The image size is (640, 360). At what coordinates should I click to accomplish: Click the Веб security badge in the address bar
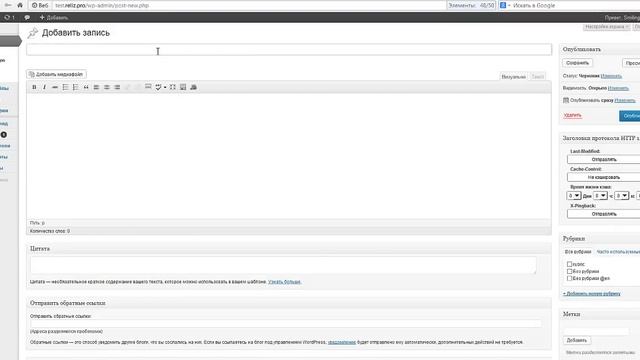pos(40,5)
